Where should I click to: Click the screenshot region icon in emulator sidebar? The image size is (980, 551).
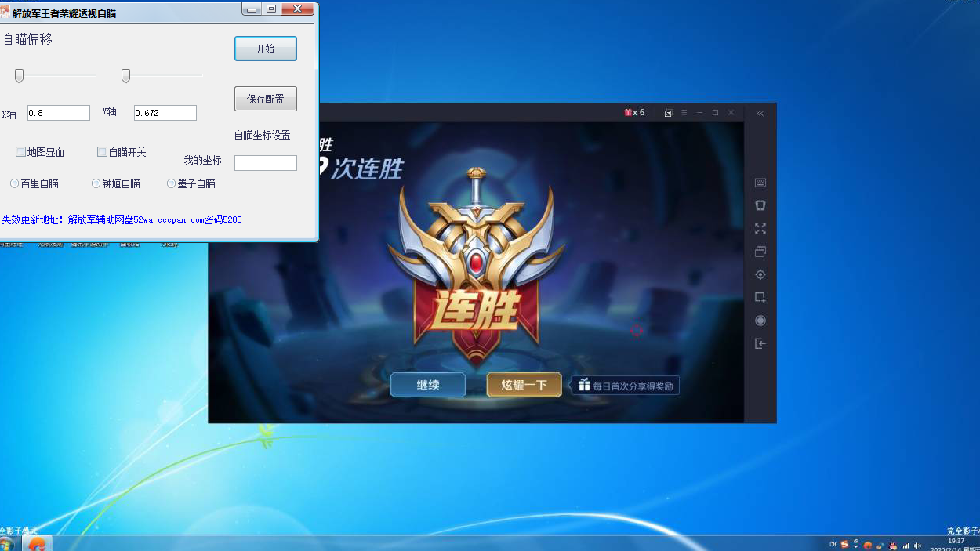click(x=760, y=298)
